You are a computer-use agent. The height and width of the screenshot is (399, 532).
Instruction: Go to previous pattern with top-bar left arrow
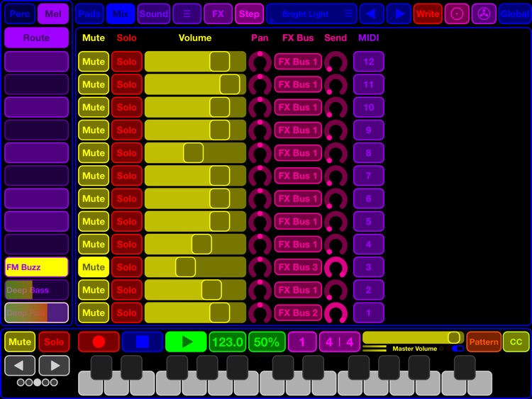(x=372, y=14)
